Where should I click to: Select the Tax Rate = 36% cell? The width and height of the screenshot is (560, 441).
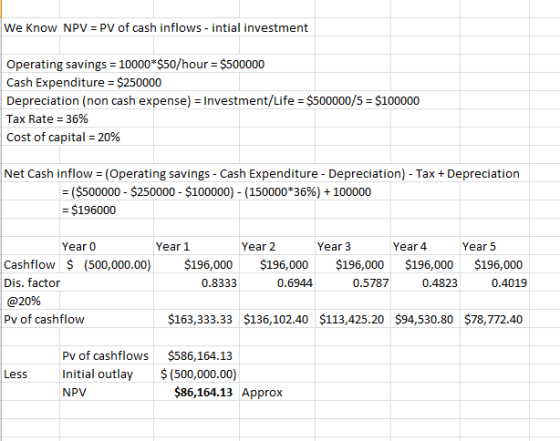pyautogui.click(x=47, y=119)
